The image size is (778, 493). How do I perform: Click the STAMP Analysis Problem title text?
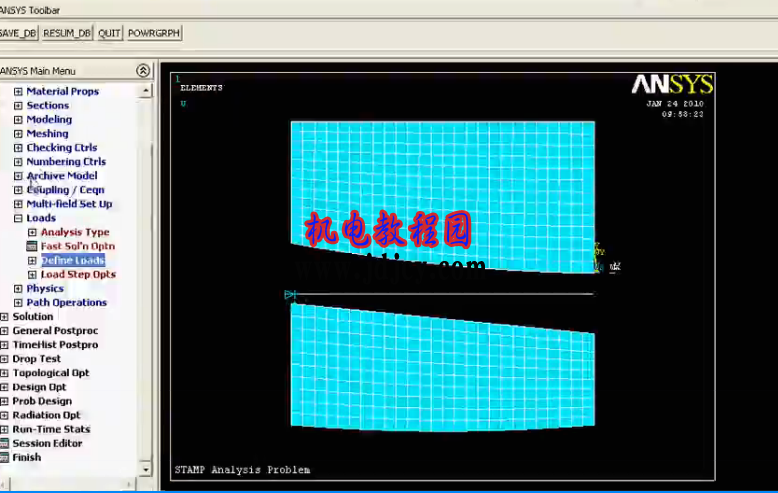coord(242,470)
